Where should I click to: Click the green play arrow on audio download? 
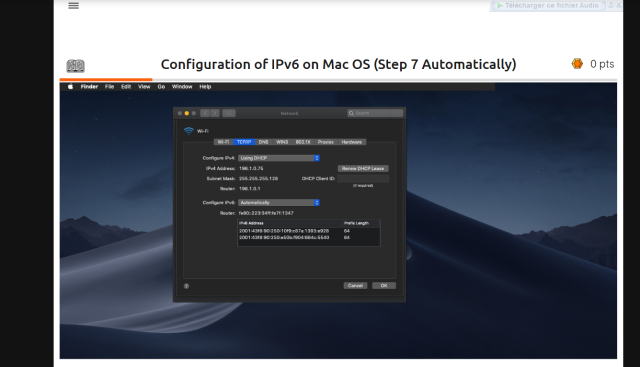[500, 5]
